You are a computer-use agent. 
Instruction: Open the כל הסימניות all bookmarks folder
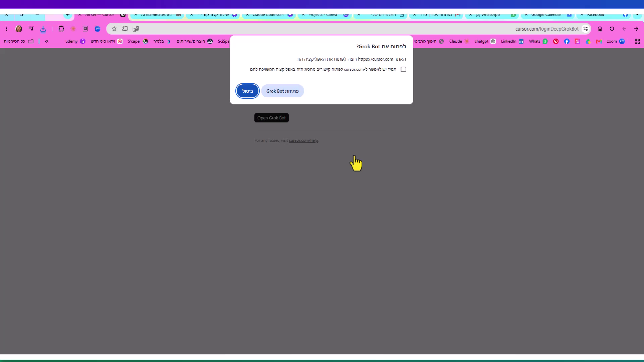(18, 41)
